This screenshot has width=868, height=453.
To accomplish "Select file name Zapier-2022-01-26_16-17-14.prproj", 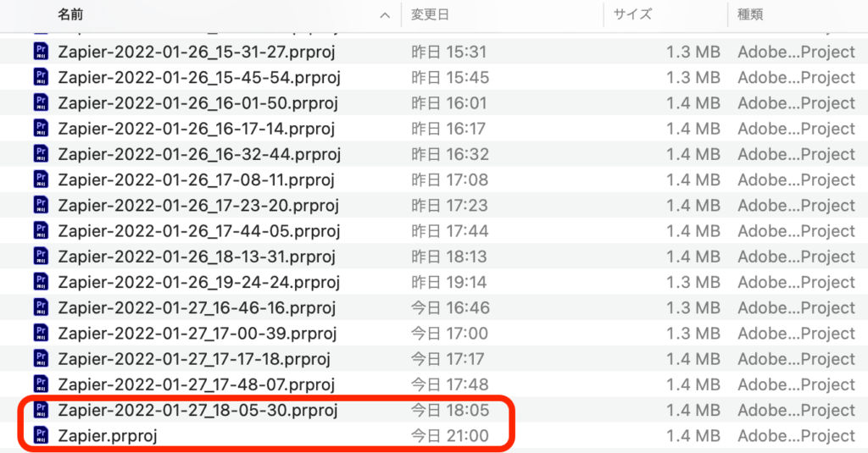I will [197, 129].
